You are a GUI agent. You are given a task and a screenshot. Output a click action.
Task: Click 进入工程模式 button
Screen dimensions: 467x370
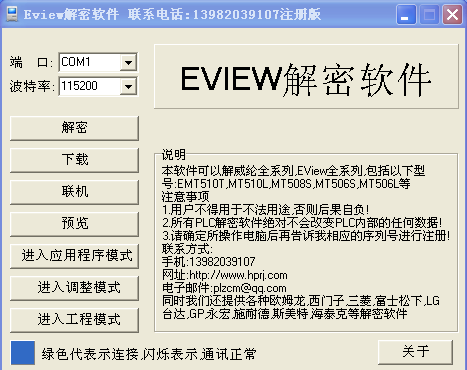(x=74, y=320)
